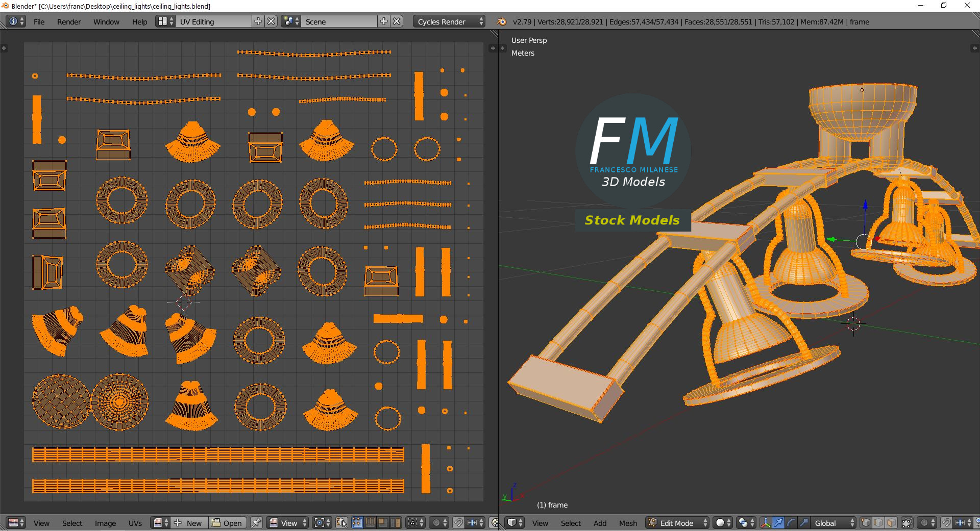980x531 pixels.
Task: Delete the UV Editing screen layout
Action: [272, 21]
